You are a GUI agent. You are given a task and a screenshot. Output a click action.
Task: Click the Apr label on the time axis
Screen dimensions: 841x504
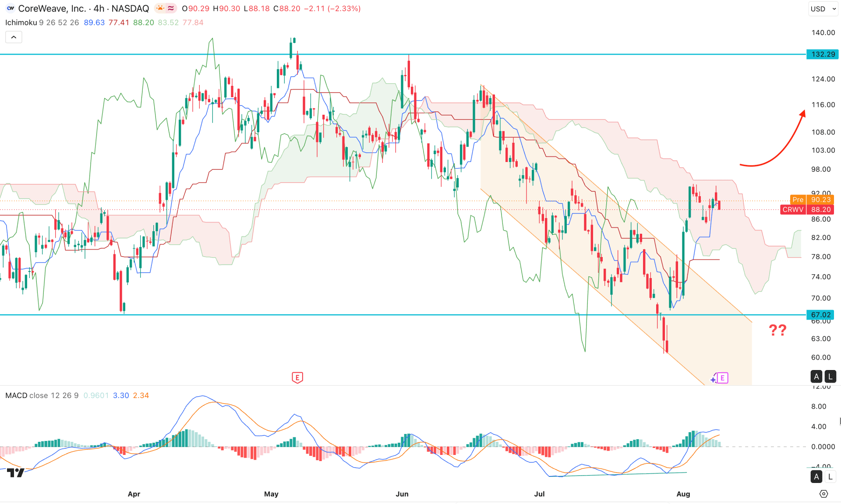point(134,494)
